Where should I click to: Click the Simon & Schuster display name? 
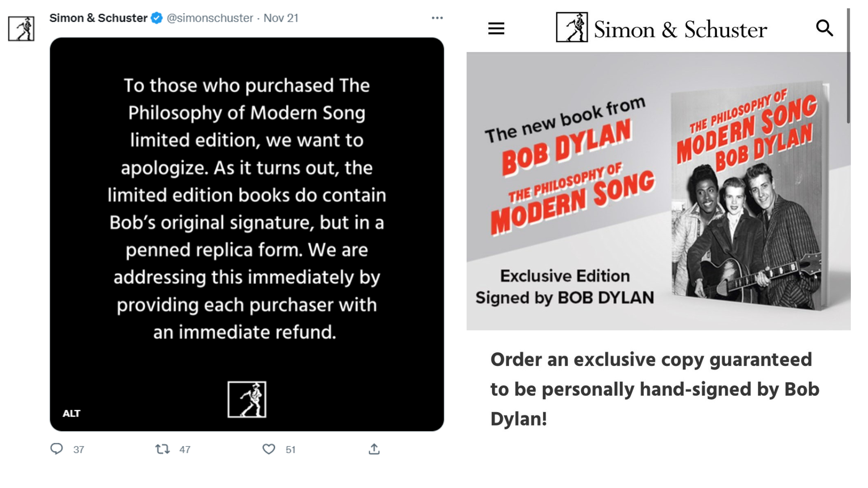pyautogui.click(x=98, y=18)
